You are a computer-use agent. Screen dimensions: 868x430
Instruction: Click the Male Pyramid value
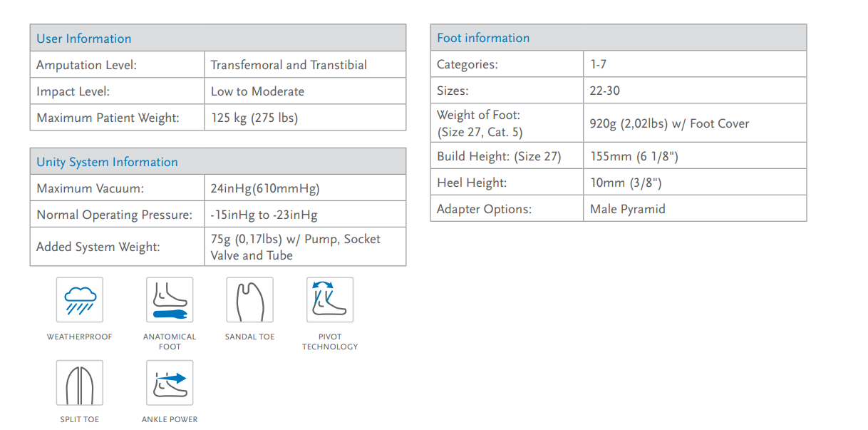pos(628,209)
